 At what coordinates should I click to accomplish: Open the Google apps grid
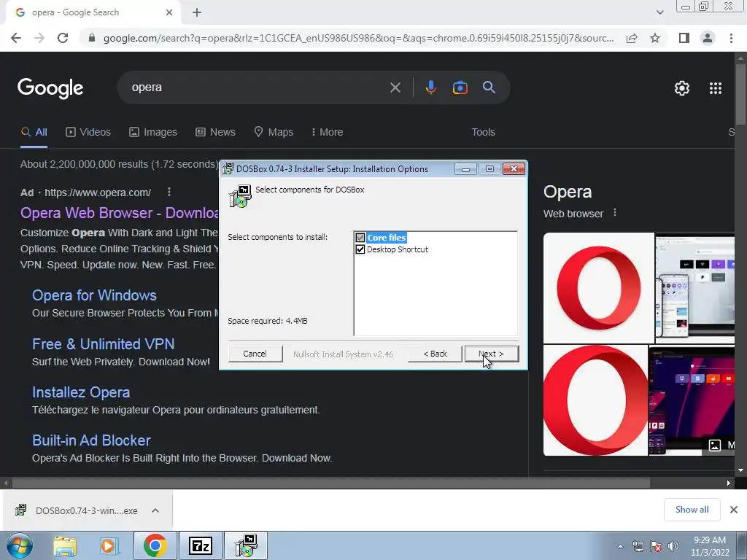[716, 88]
